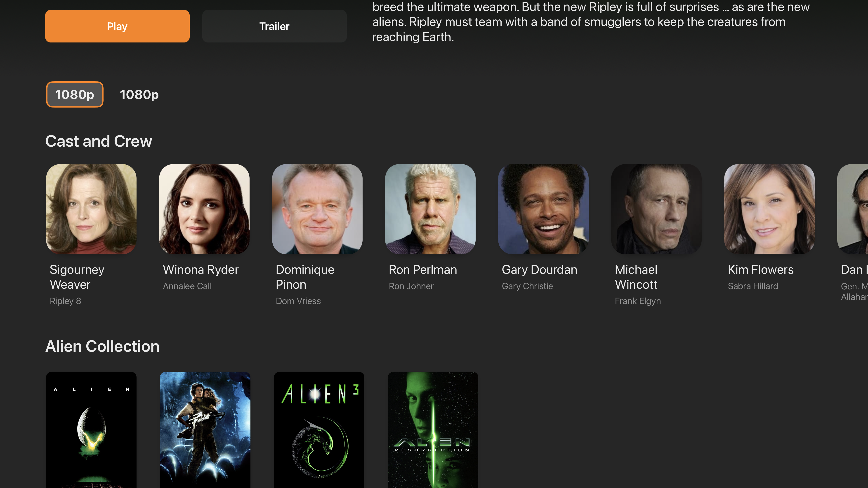Open Gary Dourdan's cast photo

click(543, 209)
